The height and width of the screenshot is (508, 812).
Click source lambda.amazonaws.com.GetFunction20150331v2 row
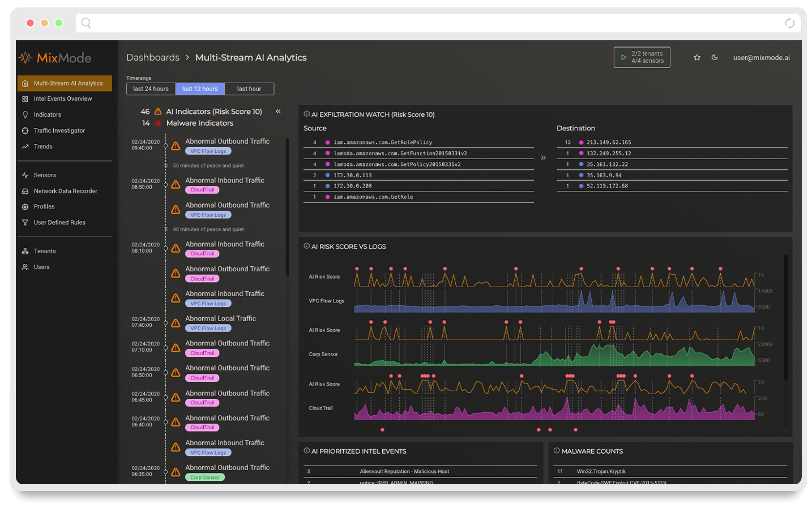pos(418,153)
